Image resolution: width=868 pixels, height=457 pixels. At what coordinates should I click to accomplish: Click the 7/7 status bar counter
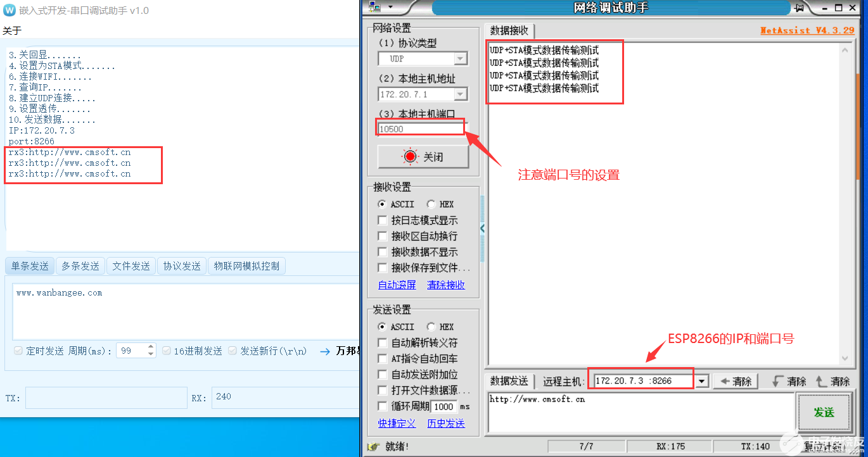(x=586, y=446)
